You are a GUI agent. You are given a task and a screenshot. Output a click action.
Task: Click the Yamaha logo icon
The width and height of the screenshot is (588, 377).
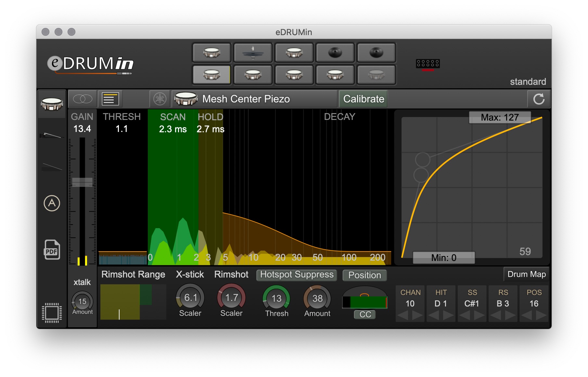[160, 99]
